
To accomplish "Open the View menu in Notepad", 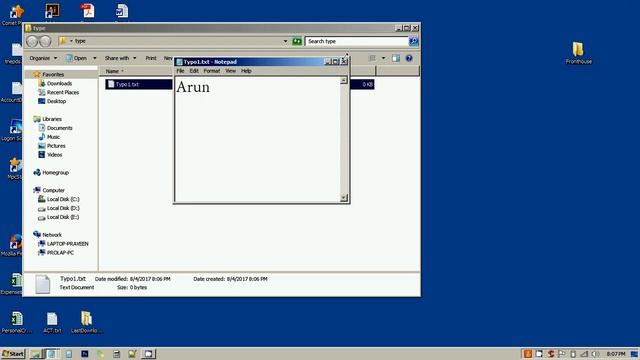I will click(231, 71).
